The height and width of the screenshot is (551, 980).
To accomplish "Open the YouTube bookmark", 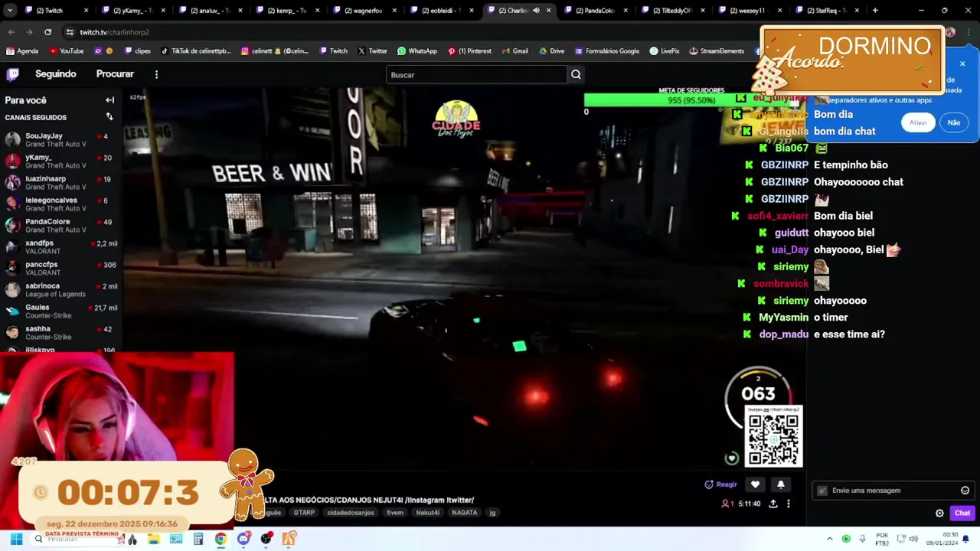I will (x=67, y=51).
